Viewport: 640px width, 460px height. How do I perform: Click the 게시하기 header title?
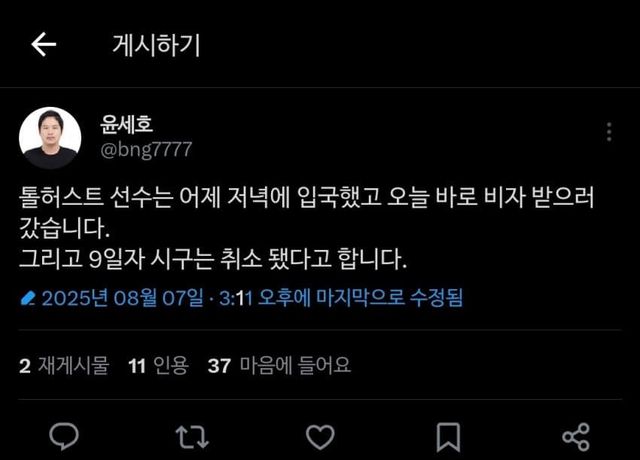click(156, 45)
